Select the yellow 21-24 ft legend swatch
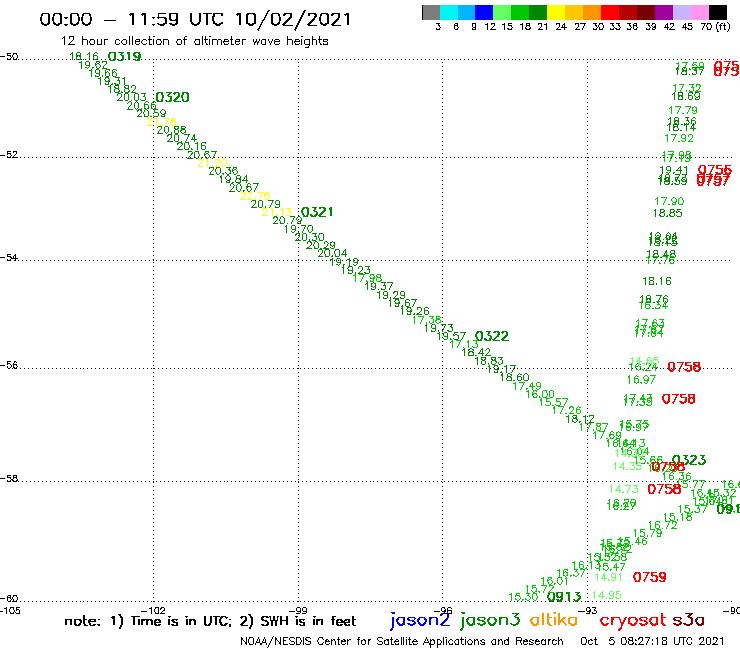This screenshot has width=740, height=650. click(x=556, y=12)
